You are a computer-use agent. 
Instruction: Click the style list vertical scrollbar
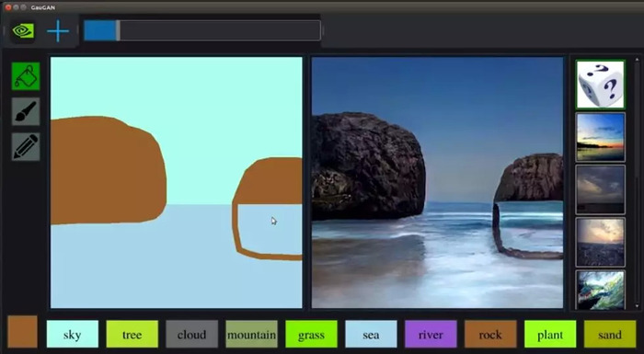(x=637, y=183)
